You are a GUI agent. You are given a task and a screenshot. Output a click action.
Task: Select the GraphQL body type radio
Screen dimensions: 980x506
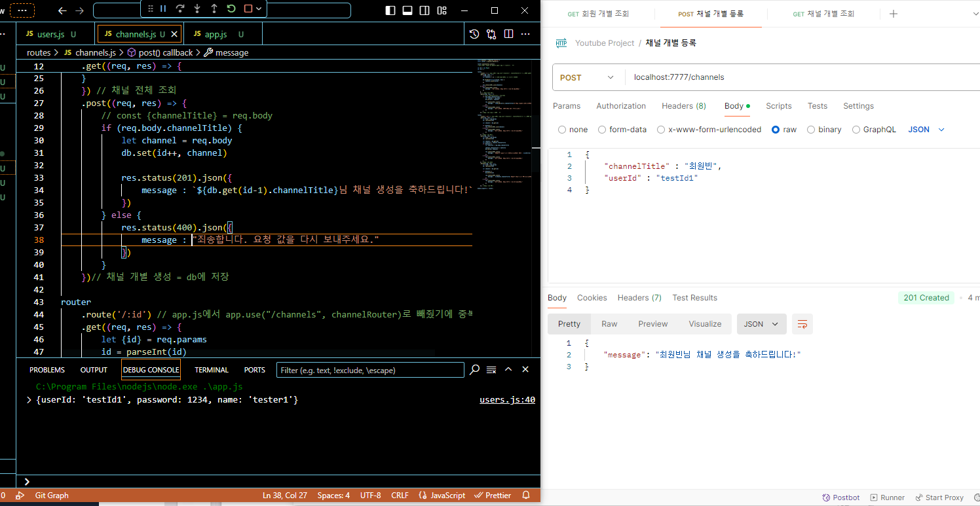pos(856,130)
